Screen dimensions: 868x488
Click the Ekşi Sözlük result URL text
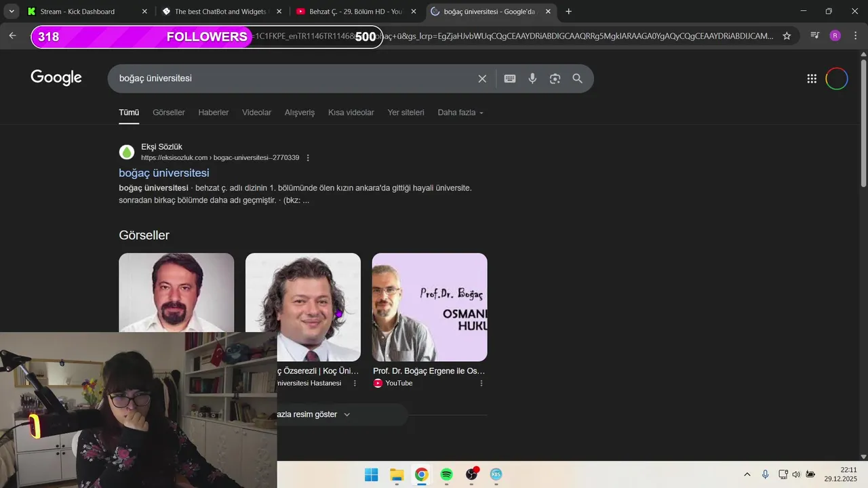[220, 158]
